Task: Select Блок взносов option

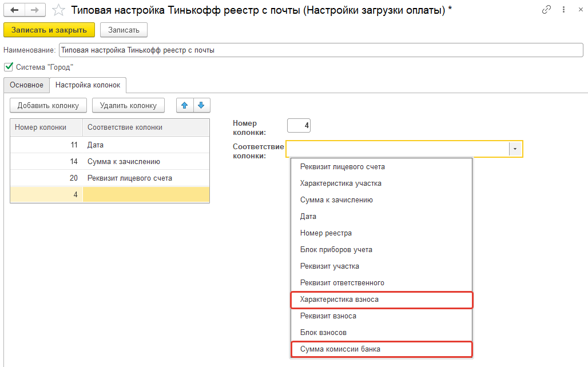Action: [382, 333]
